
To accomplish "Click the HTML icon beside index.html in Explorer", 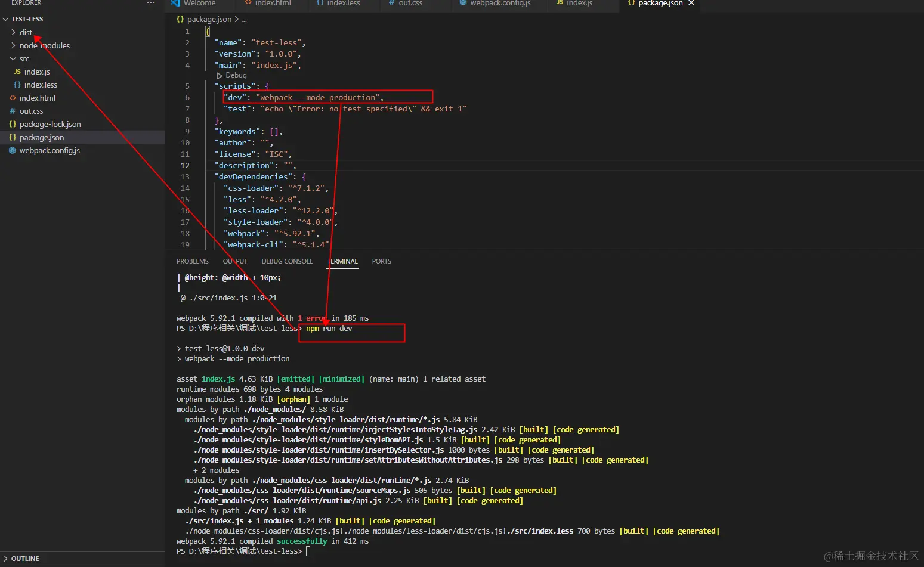I will 13,98.
